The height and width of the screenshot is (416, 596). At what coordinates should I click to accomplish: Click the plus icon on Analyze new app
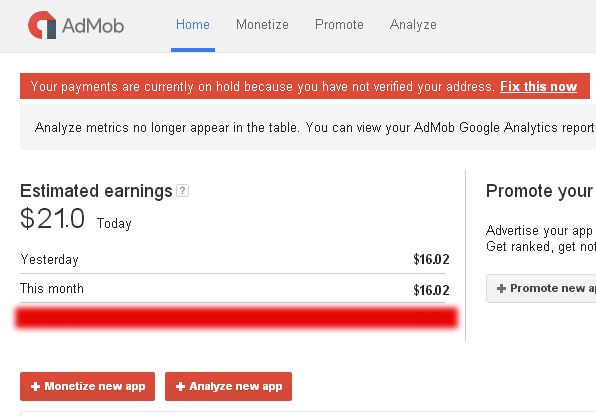point(181,386)
